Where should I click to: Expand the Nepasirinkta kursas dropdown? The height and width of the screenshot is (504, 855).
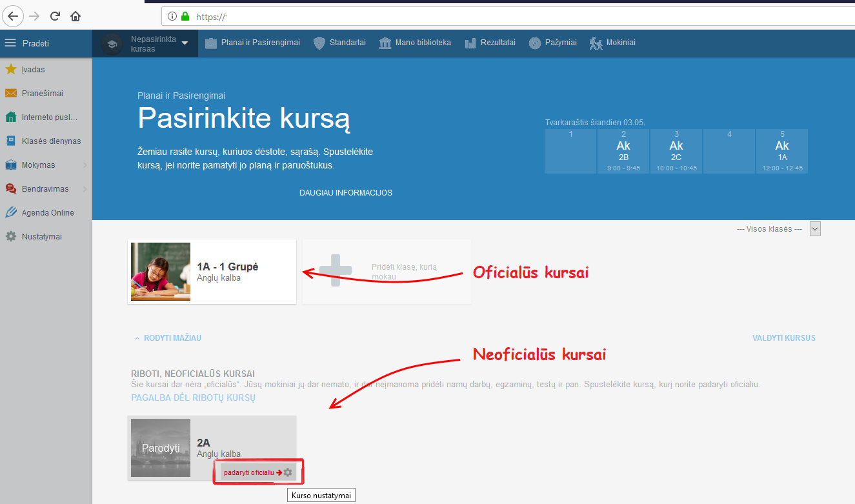point(185,43)
